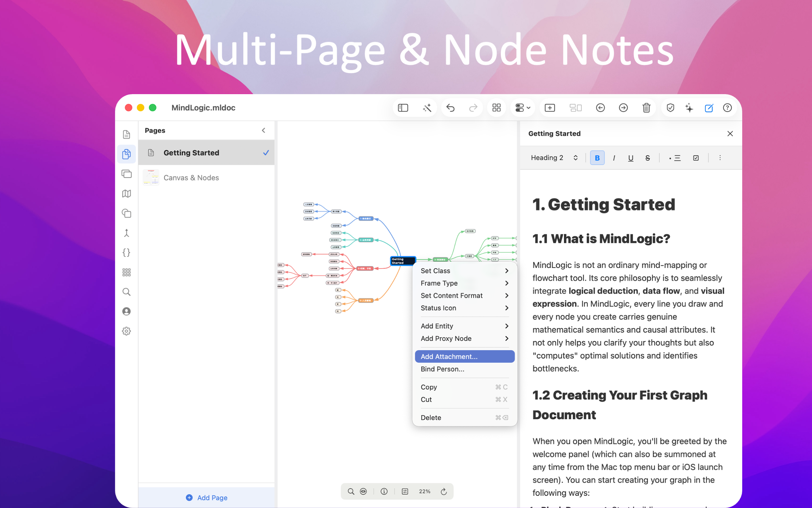
Task: Click the canvas settings sliders icon
Action: [x=405, y=491]
